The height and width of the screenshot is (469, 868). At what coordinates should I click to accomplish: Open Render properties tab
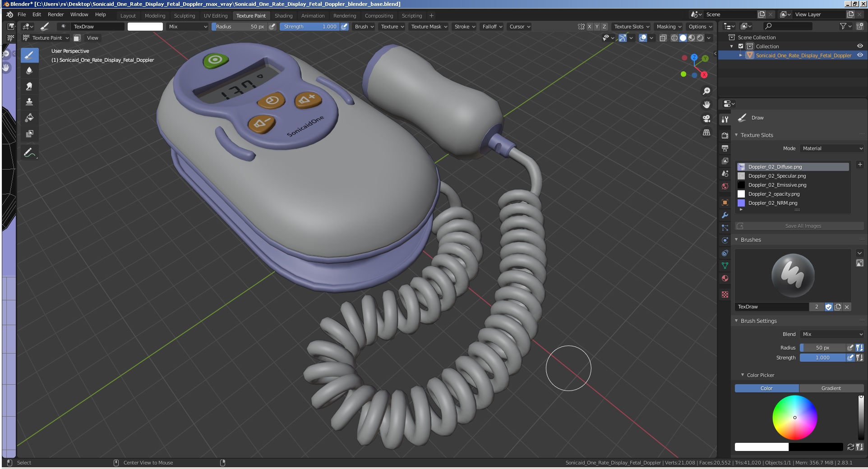[725, 135]
